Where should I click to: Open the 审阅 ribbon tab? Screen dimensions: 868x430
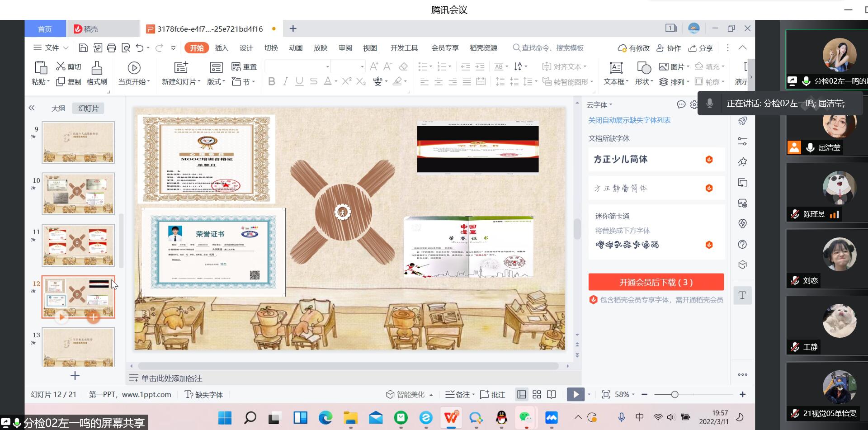[x=345, y=48]
